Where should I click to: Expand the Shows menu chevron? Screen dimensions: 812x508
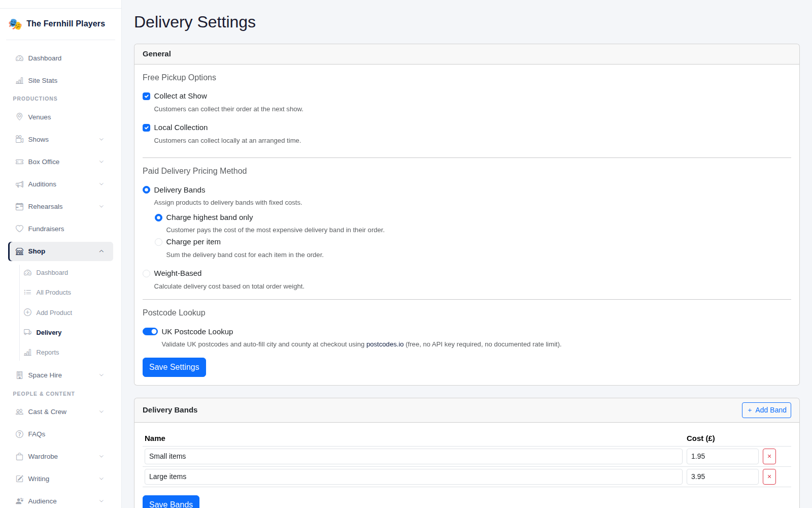(x=101, y=140)
